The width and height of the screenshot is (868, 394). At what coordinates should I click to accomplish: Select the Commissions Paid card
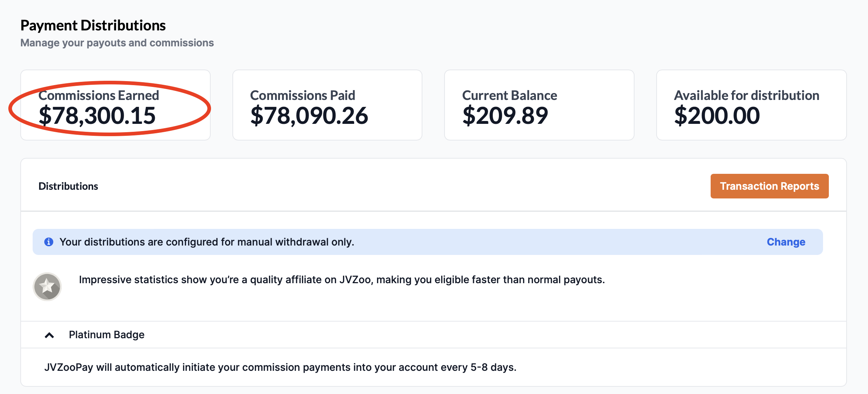coord(327,105)
